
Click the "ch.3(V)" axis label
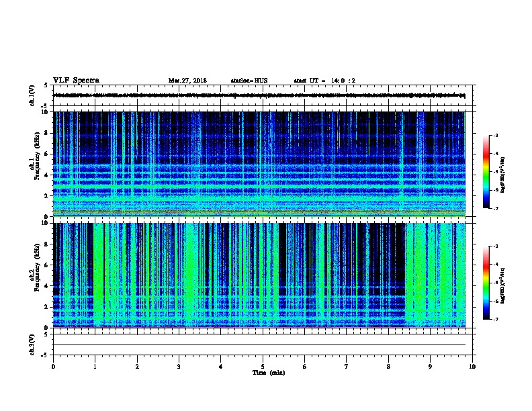pyautogui.click(x=32, y=345)
